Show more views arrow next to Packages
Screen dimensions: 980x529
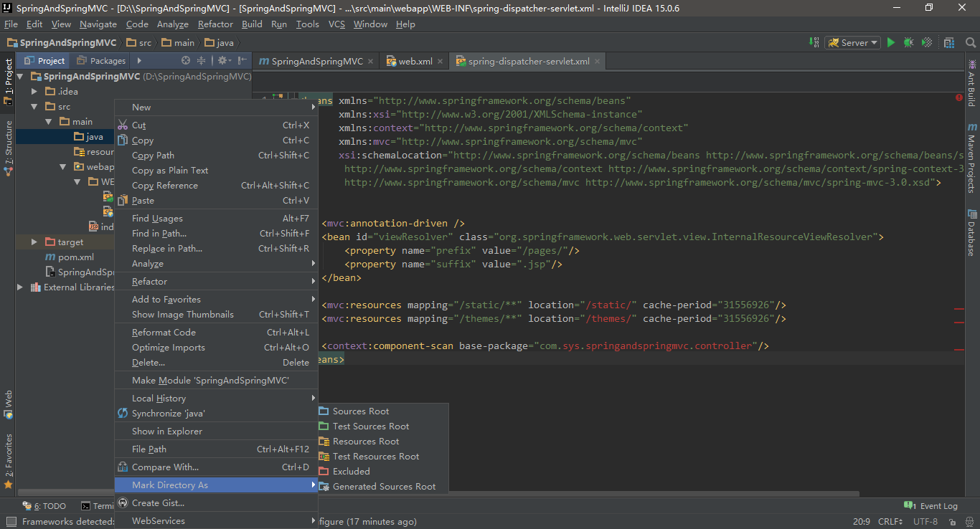pyautogui.click(x=139, y=60)
